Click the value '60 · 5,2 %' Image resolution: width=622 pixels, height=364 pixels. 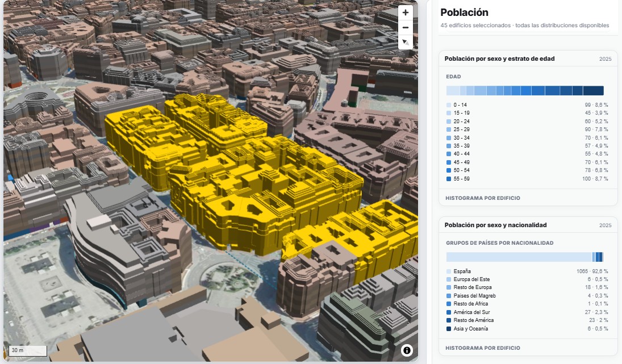(596, 122)
